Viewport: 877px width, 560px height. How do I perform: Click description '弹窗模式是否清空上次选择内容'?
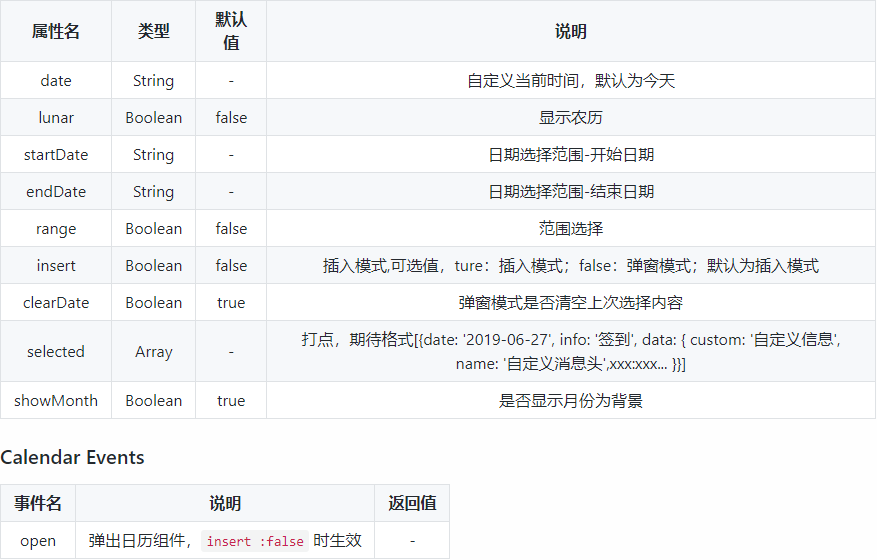click(x=571, y=302)
